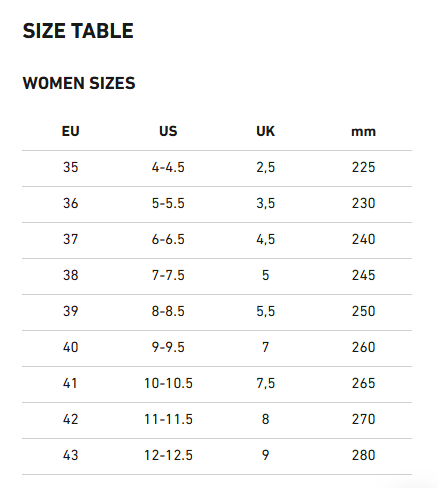Viewport: 438px width, 488px height.
Task: Click the 270 mm value
Action: point(364,419)
